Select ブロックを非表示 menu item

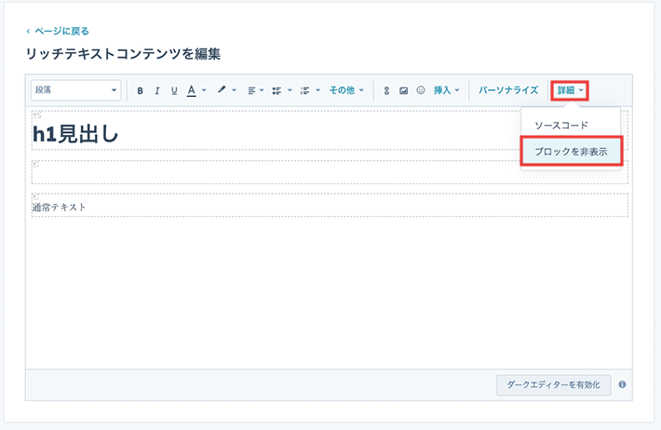click(571, 151)
